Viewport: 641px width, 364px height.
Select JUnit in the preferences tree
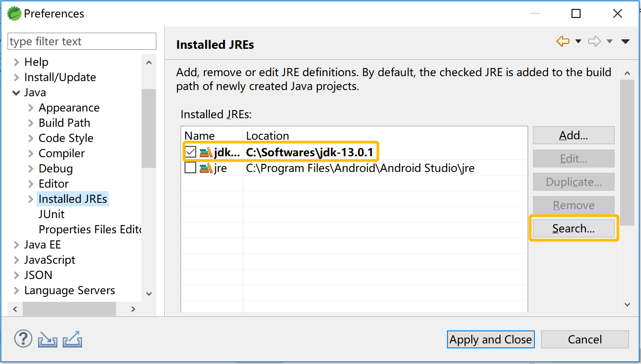point(52,214)
